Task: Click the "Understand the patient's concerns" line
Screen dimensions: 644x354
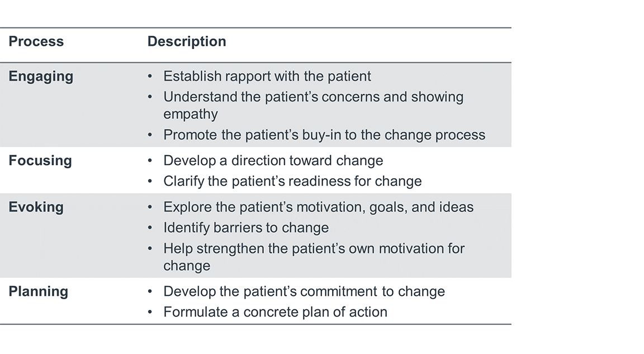Action: (313, 97)
